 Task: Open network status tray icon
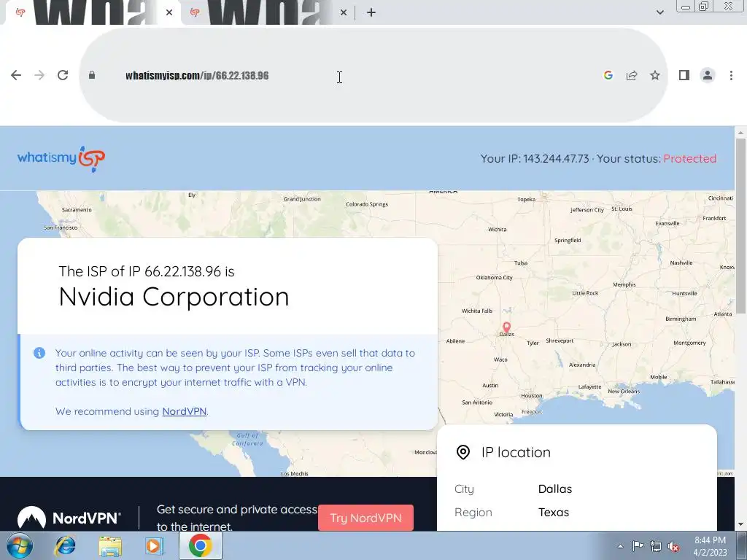[656, 546]
